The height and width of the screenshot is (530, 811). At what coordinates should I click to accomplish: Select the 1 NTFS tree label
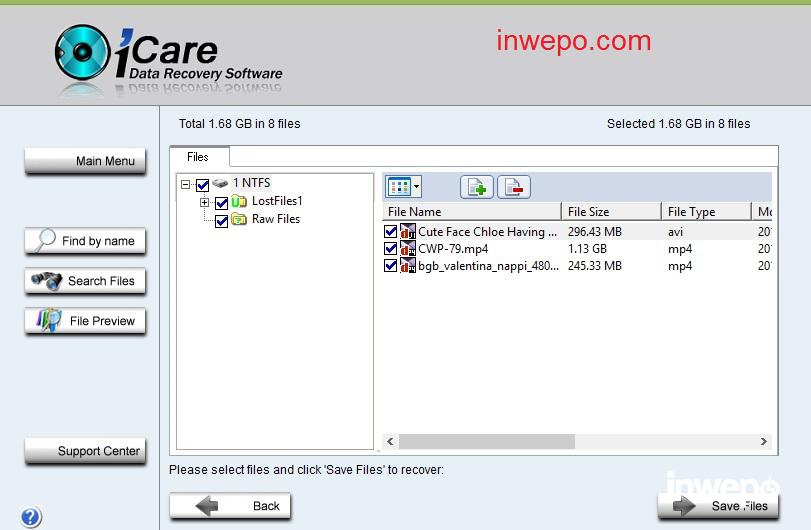(251, 183)
